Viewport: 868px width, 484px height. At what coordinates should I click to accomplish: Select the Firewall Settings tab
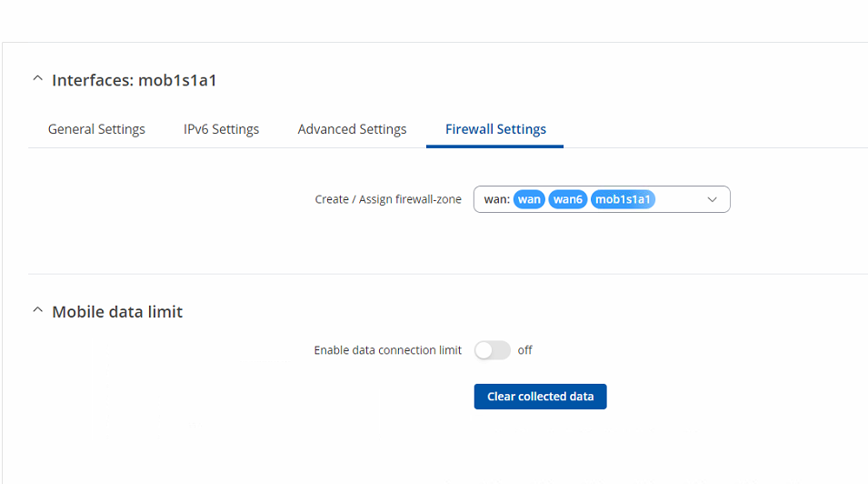(x=495, y=129)
